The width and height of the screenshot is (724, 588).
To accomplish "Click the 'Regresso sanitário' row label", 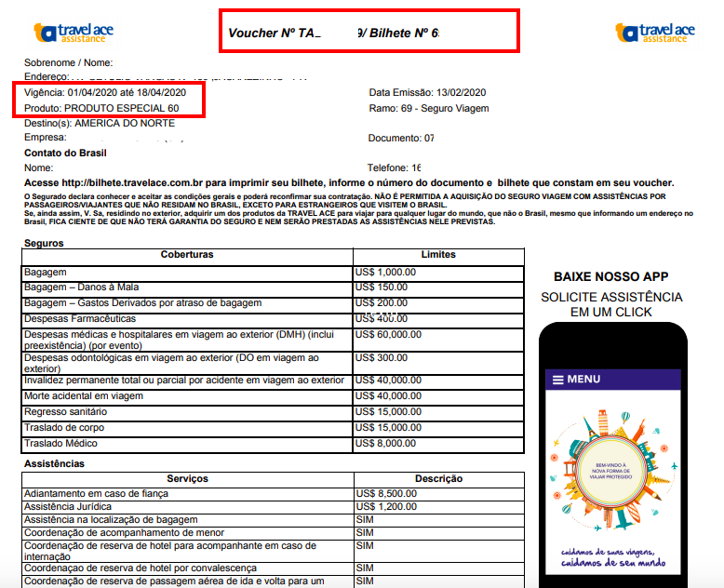I will click(65, 411).
